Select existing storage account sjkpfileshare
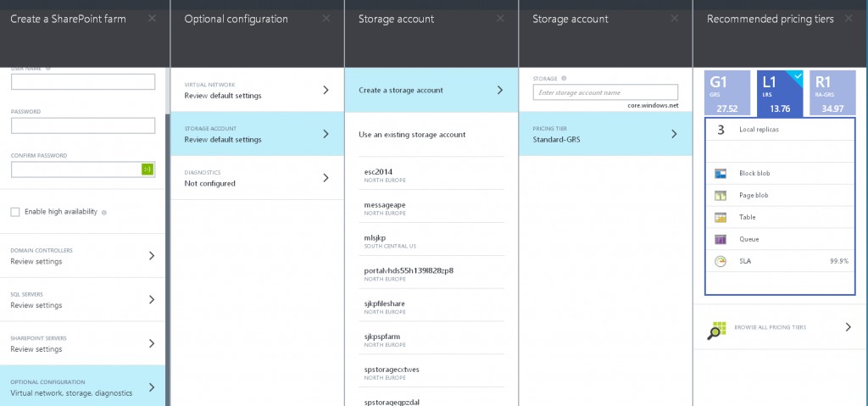 (431, 305)
